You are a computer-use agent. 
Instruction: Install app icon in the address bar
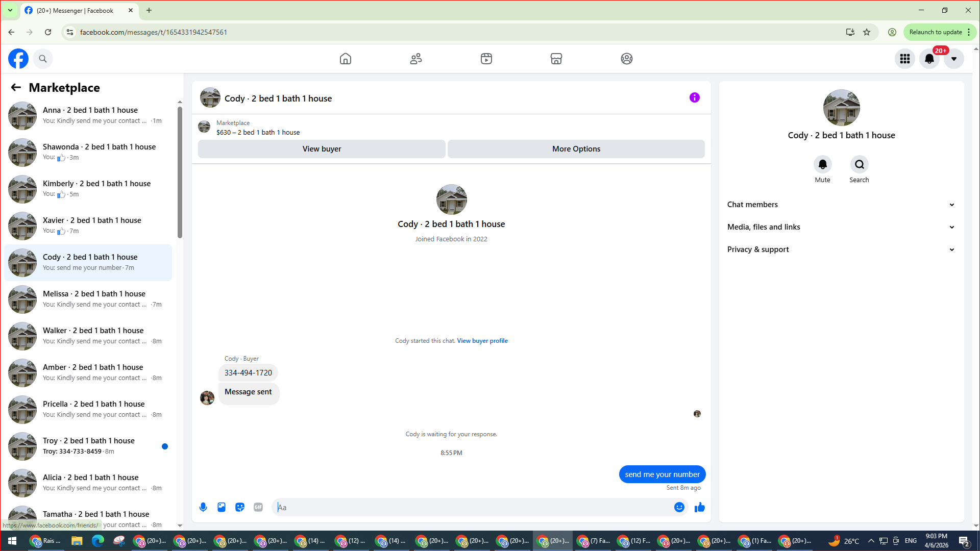[850, 32]
